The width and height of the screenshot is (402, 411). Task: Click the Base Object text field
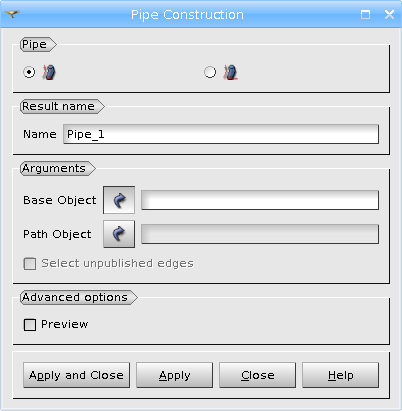(x=260, y=200)
